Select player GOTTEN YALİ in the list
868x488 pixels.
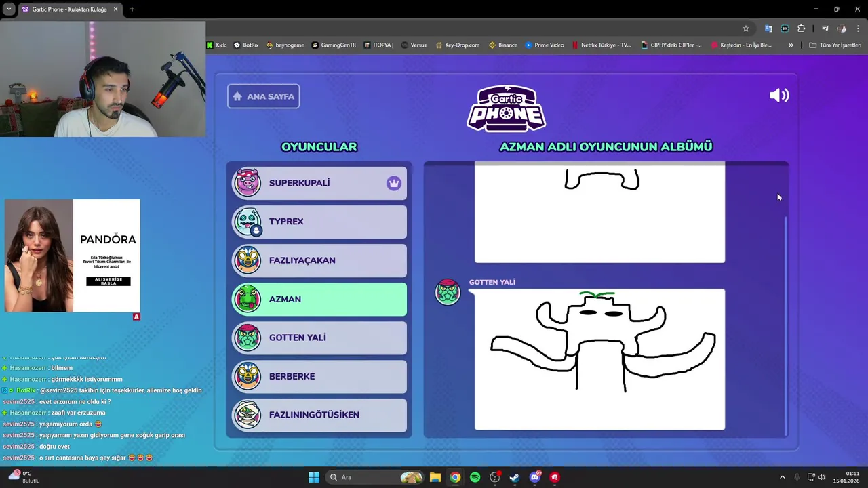click(x=319, y=338)
